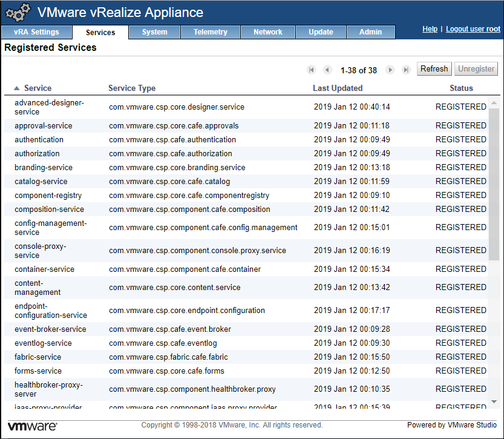This screenshot has width=504, height=439.
Task: Click com.vmware.csp.core.cafe.catalog type cell
Action: pos(169,182)
